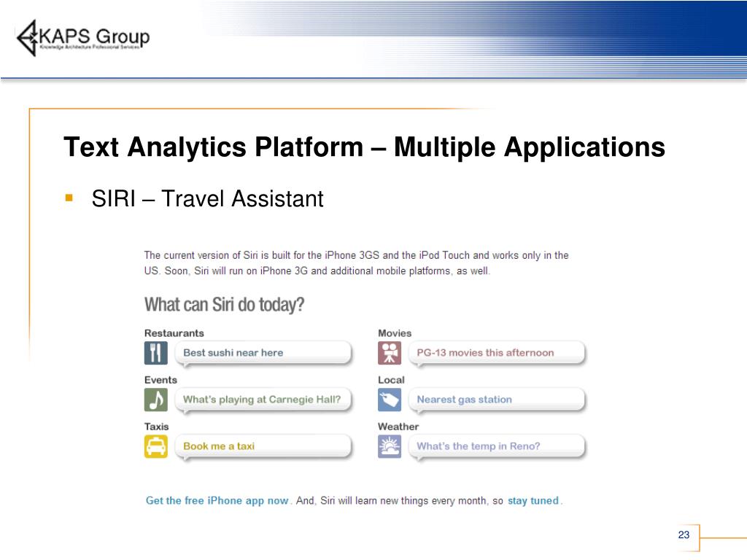Click the "SIRI – Travel Assistant" bullet text
747x560 pixels.
pyautogui.click(x=207, y=198)
